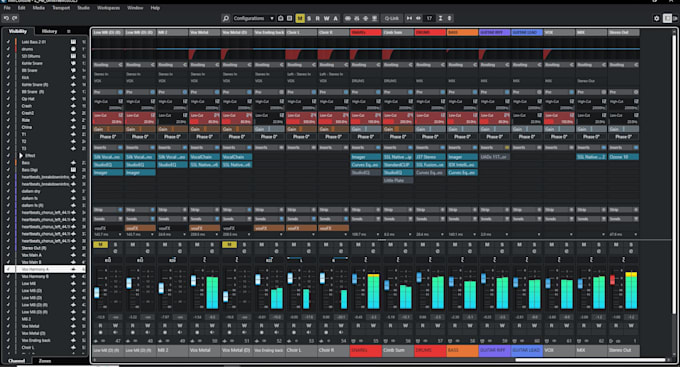Click the channel count field showing 17
Screen dimensions: 680x367
(x=429, y=18)
